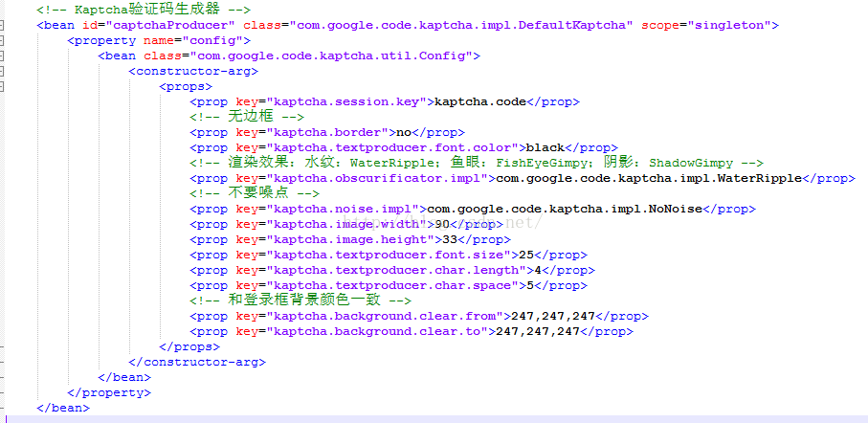Screen dimensions: 868x423
Task: Click the '25' font size value
Action: [x=526, y=255]
